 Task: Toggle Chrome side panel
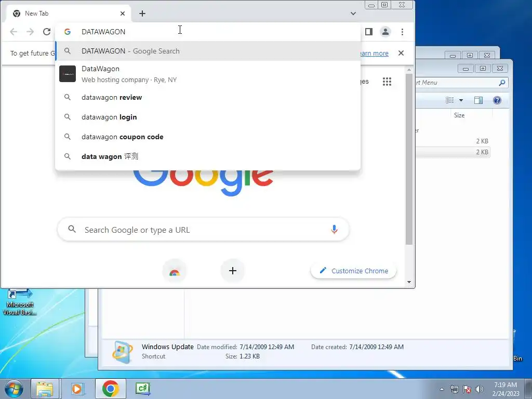tap(369, 32)
